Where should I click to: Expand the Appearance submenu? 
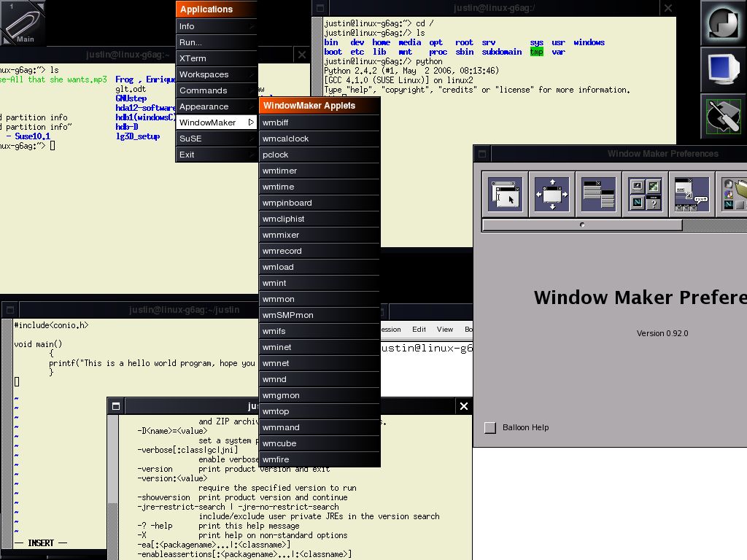216,106
